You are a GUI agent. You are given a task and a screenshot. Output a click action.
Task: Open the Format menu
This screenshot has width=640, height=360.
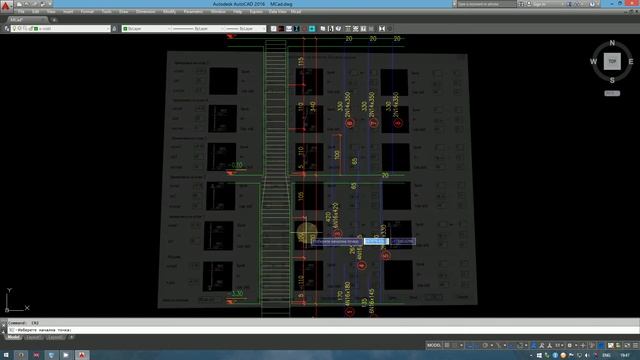tap(87, 12)
